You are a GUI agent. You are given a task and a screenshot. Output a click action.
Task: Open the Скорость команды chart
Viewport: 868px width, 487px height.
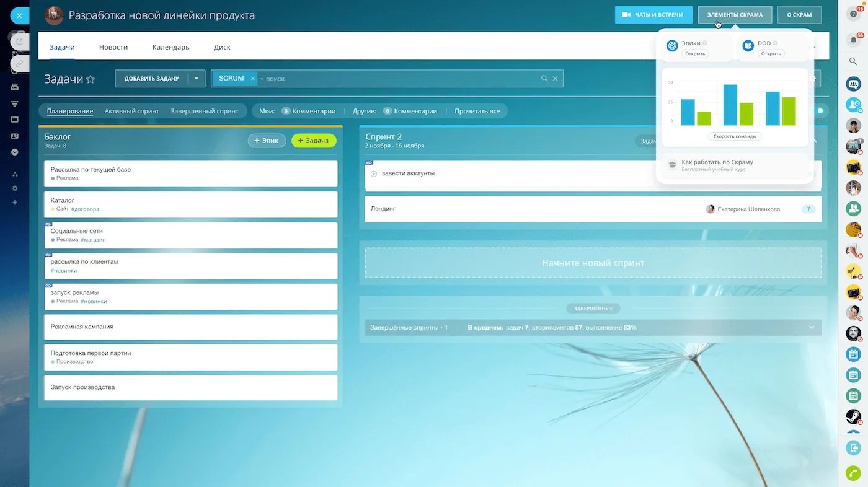coord(735,136)
